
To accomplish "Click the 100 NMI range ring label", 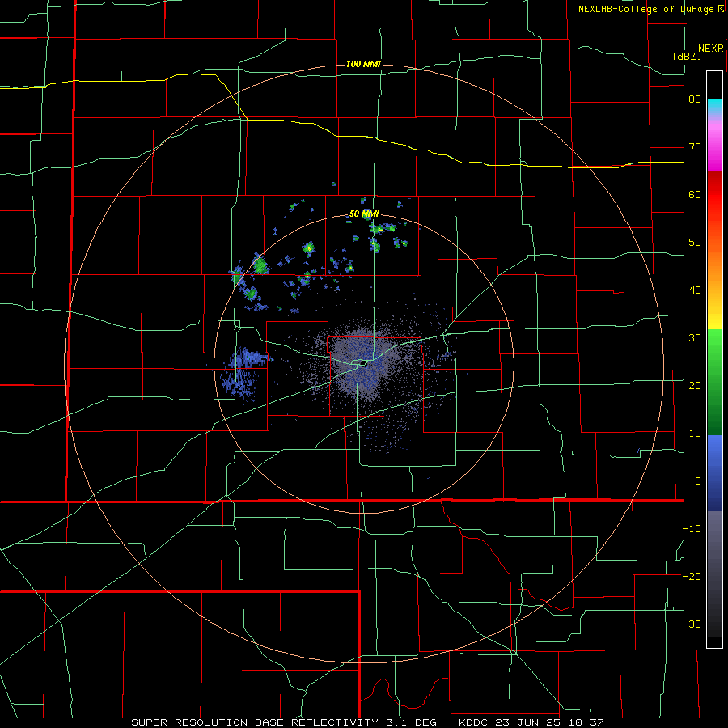I will [363, 64].
